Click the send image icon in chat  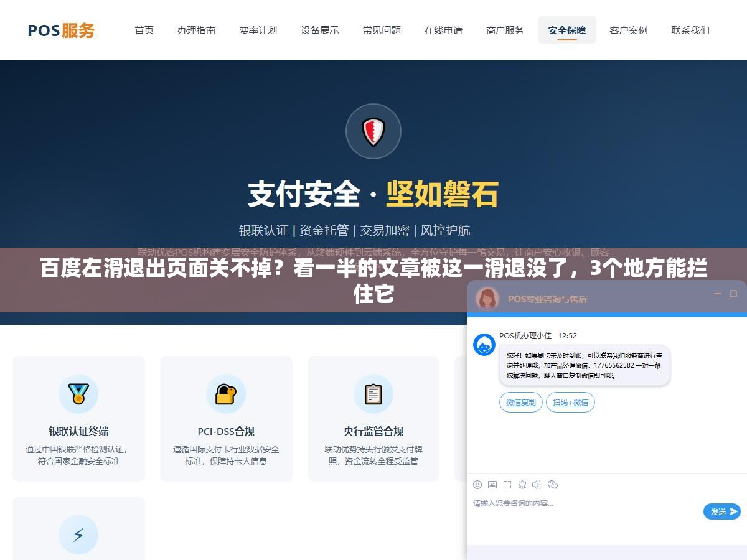point(492,484)
